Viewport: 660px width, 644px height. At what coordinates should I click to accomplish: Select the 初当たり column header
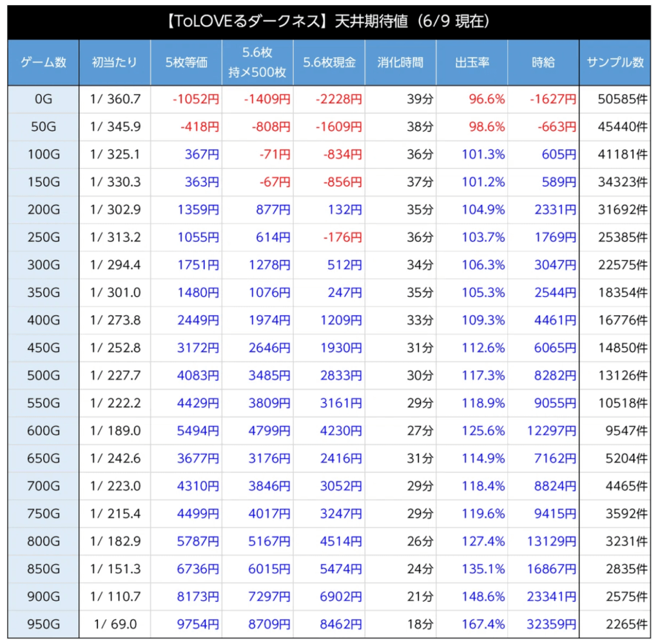click(115, 63)
